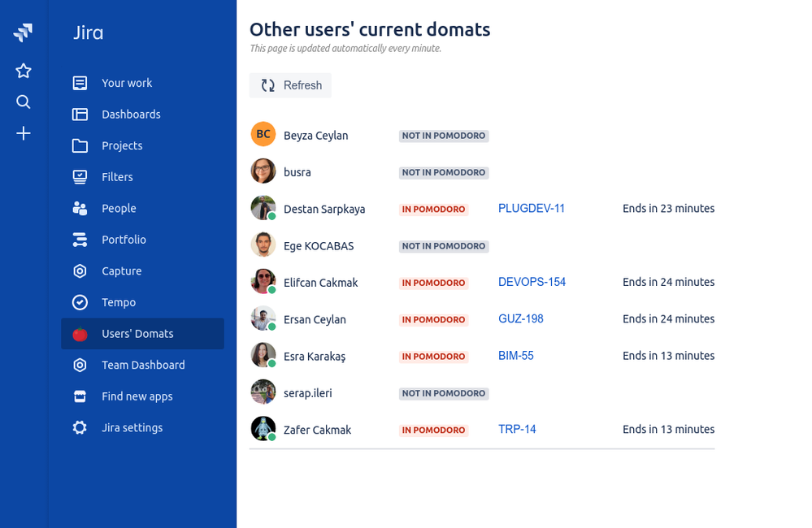This screenshot has width=812, height=528.
Task: Select Capture in sidebar
Action: [142, 270]
